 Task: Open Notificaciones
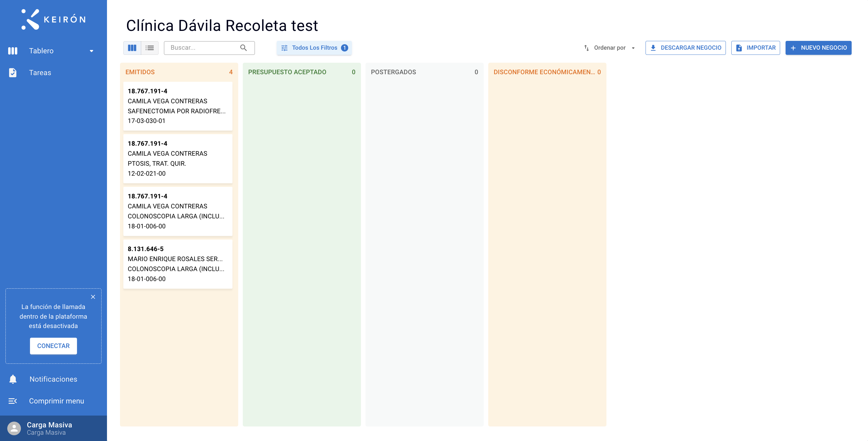(x=53, y=379)
